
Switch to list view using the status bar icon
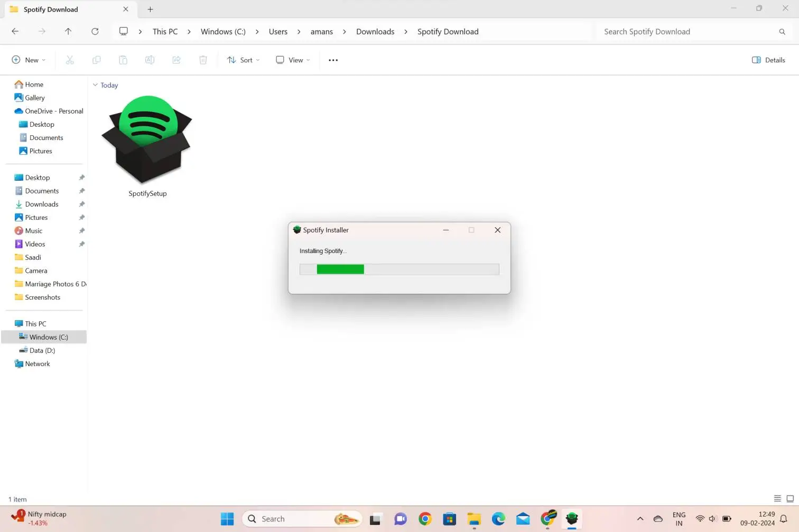point(777,498)
